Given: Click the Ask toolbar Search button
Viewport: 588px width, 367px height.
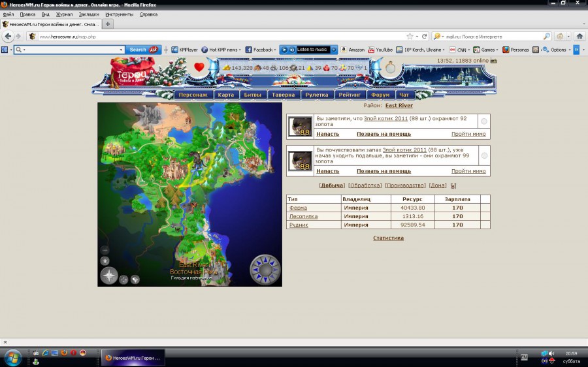Looking at the screenshot, I should tap(143, 50).
